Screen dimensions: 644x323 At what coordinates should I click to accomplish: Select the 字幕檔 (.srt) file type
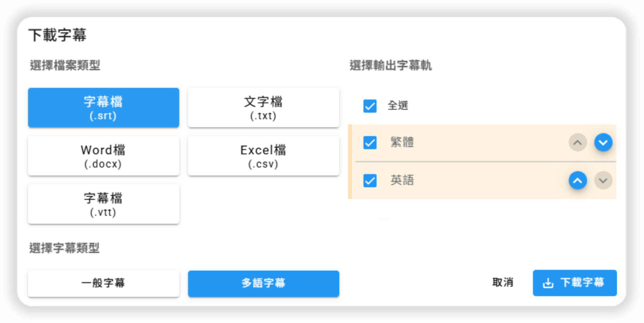(x=103, y=108)
